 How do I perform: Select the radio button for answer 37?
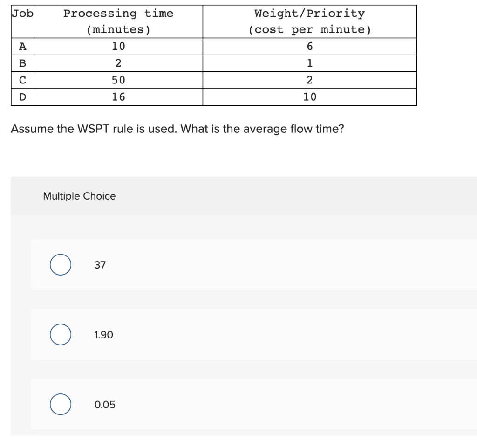click(60, 264)
